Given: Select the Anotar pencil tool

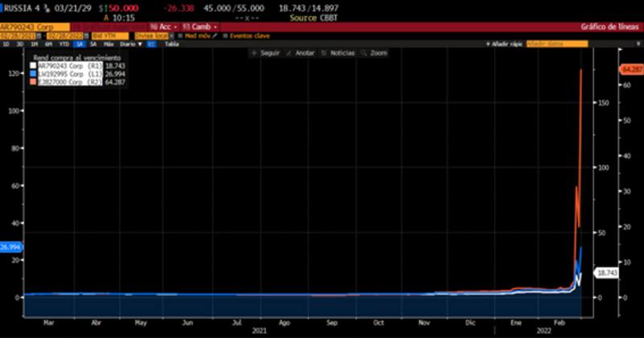Looking at the screenshot, I should 289,52.
